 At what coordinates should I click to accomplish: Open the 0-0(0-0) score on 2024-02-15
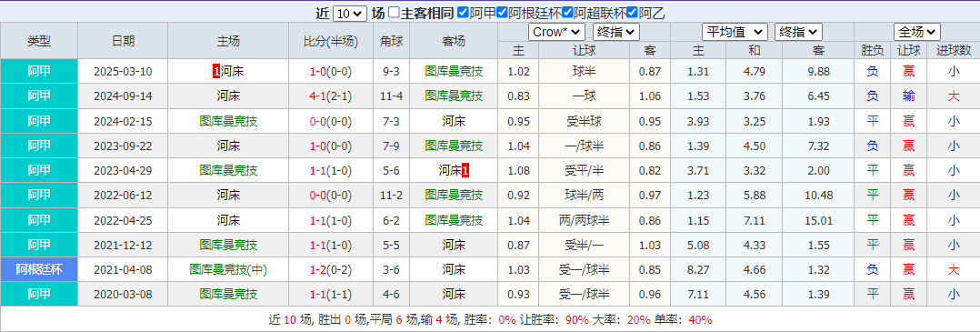(x=331, y=121)
